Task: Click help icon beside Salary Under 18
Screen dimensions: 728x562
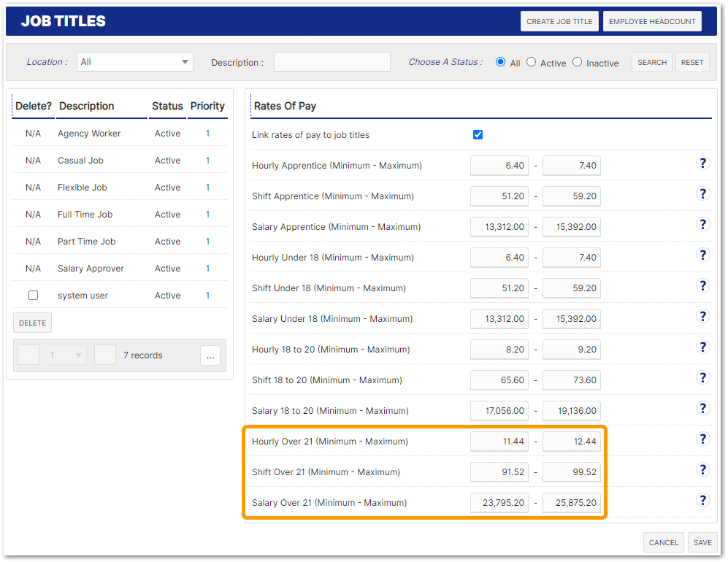Action: pos(702,316)
